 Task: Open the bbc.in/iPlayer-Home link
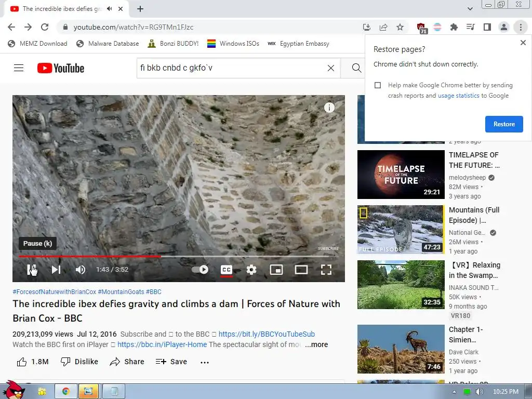(x=162, y=344)
